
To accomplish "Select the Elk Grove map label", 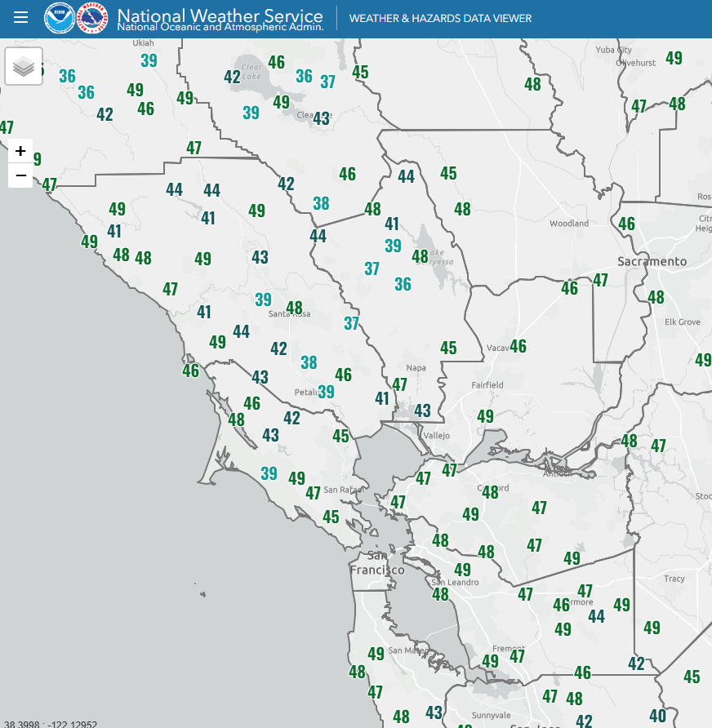I will (683, 322).
